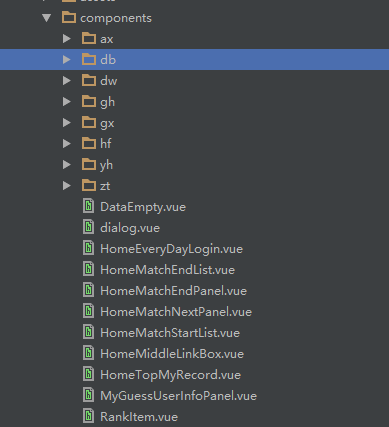Open the file named HomeMiddleLinkBox.vue

[x=172, y=354]
